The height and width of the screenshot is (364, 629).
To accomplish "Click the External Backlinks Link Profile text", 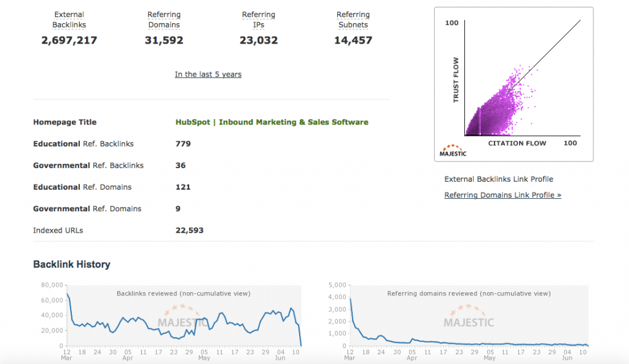I will pos(498,179).
